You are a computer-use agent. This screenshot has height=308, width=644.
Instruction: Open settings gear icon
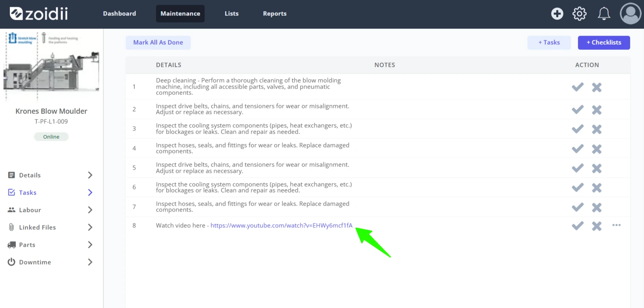[x=579, y=14]
